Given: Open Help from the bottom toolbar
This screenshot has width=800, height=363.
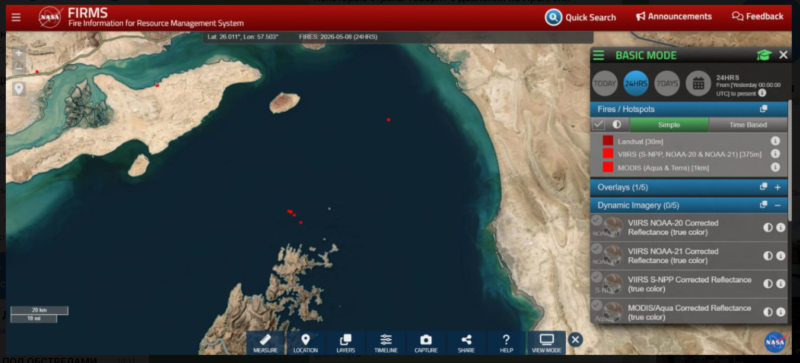Looking at the screenshot, I should (x=506, y=343).
